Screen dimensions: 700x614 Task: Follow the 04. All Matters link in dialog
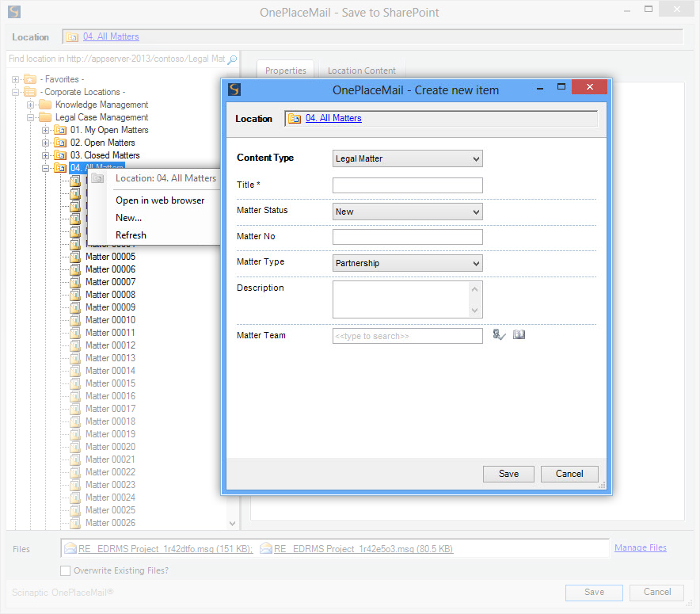click(333, 118)
